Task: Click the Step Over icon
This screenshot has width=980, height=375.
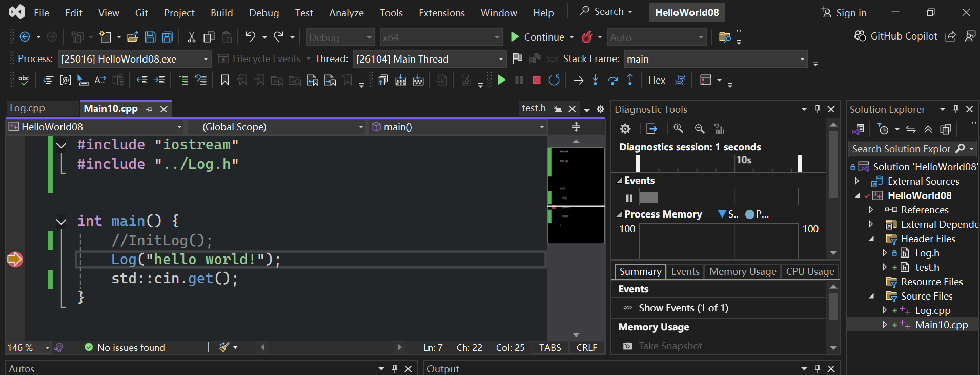Action: point(612,80)
